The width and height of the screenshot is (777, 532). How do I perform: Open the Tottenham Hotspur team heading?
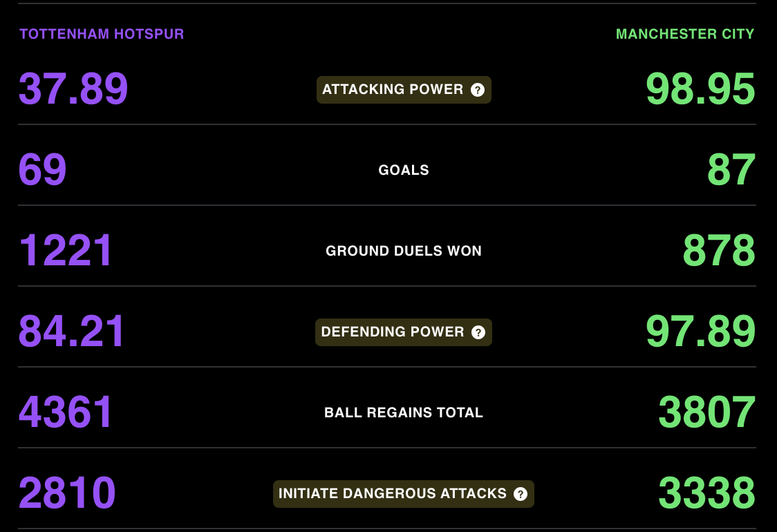coord(102,34)
